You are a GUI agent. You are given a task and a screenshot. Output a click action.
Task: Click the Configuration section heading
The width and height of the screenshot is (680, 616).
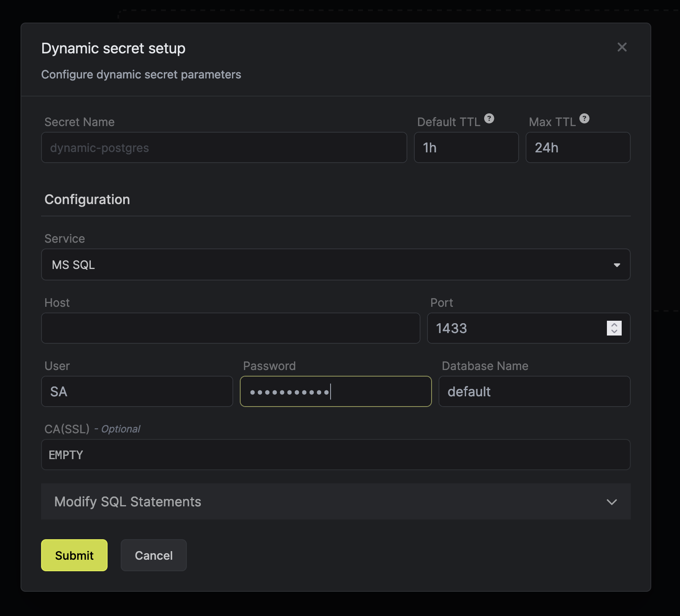(x=87, y=200)
